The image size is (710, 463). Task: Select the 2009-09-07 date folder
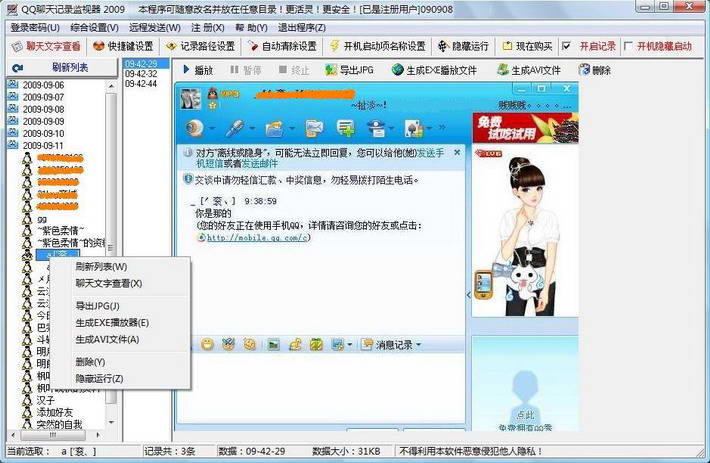click(x=43, y=97)
